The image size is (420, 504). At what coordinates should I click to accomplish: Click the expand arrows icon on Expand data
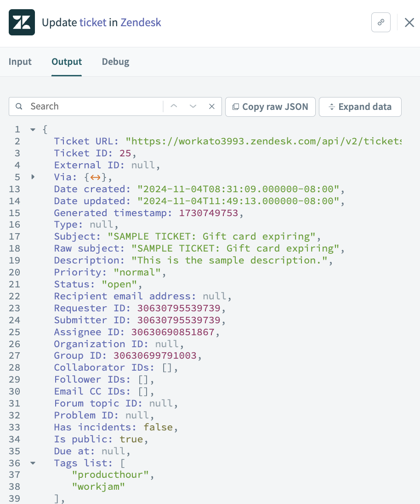click(x=331, y=106)
